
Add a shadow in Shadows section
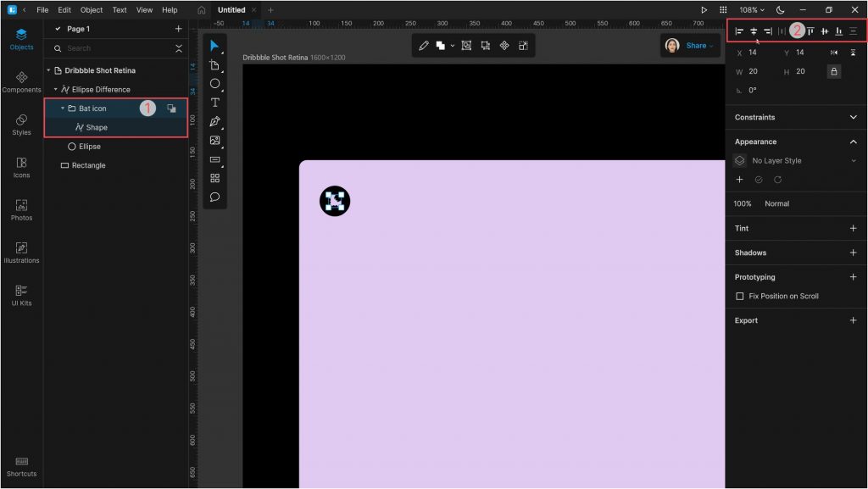coord(853,253)
